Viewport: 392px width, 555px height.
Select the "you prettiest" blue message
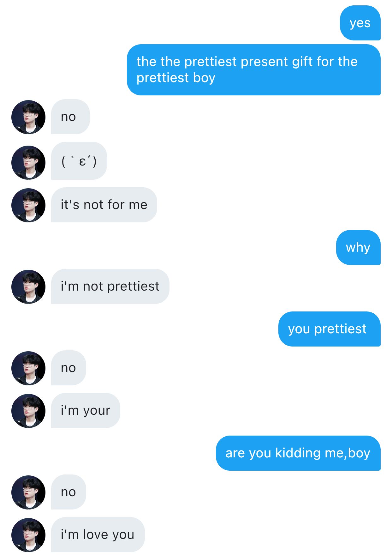click(329, 329)
